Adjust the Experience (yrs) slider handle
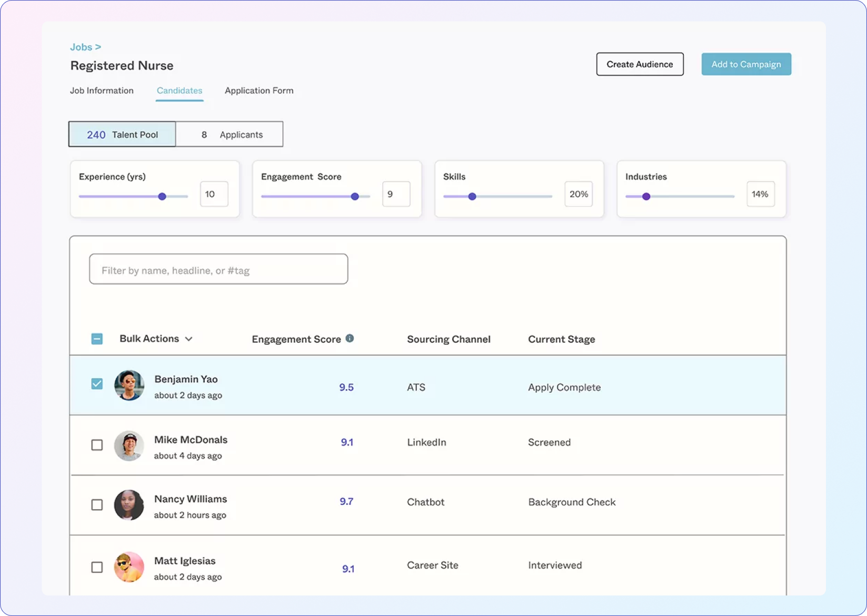This screenshot has width=867, height=616. point(162,196)
